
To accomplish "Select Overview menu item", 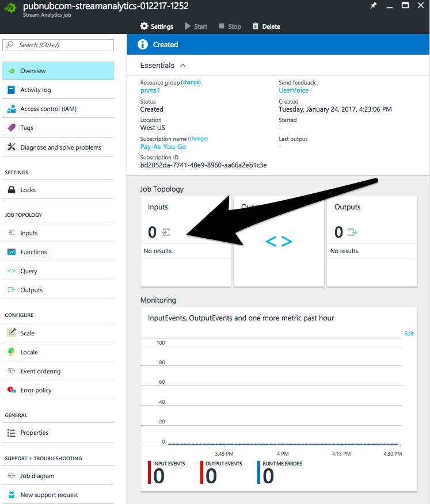I will [58, 71].
